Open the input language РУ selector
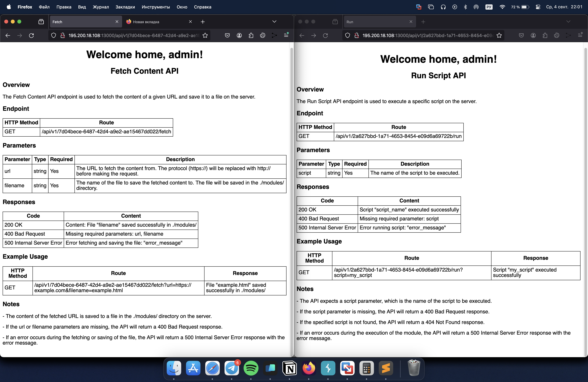This screenshot has width=588, height=382. [x=489, y=7]
